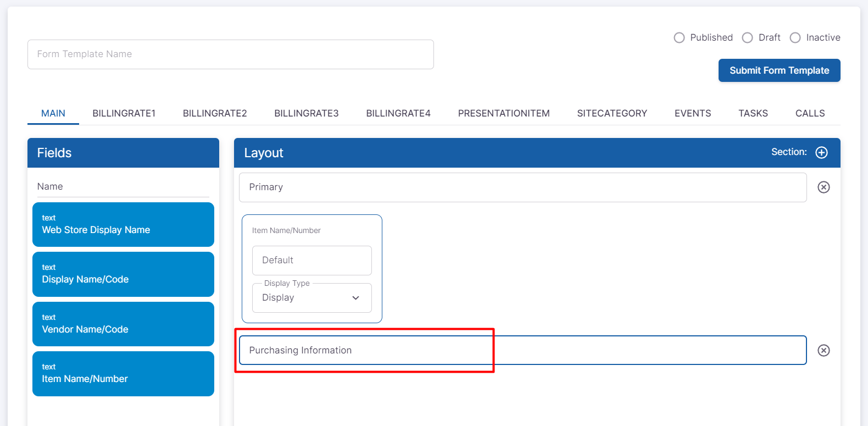Select the Web Store Display Name field
The image size is (868, 426).
point(123,225)
